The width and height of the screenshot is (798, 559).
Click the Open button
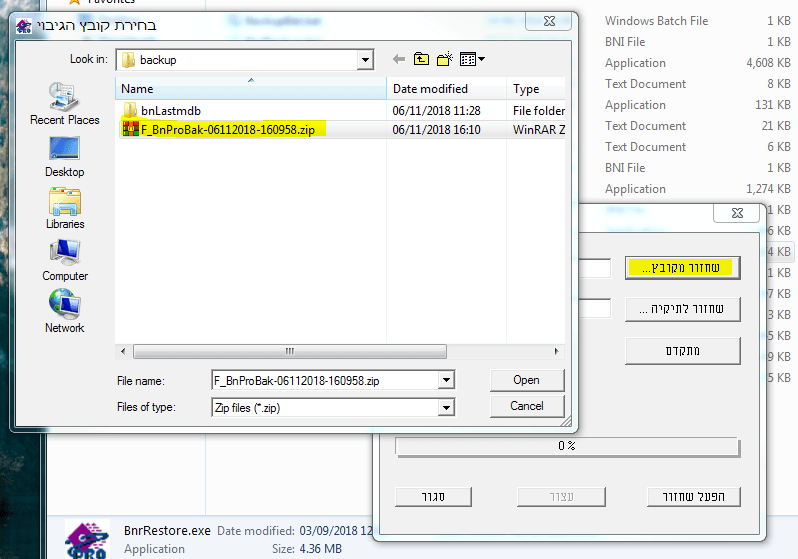(x=526, y=380)
